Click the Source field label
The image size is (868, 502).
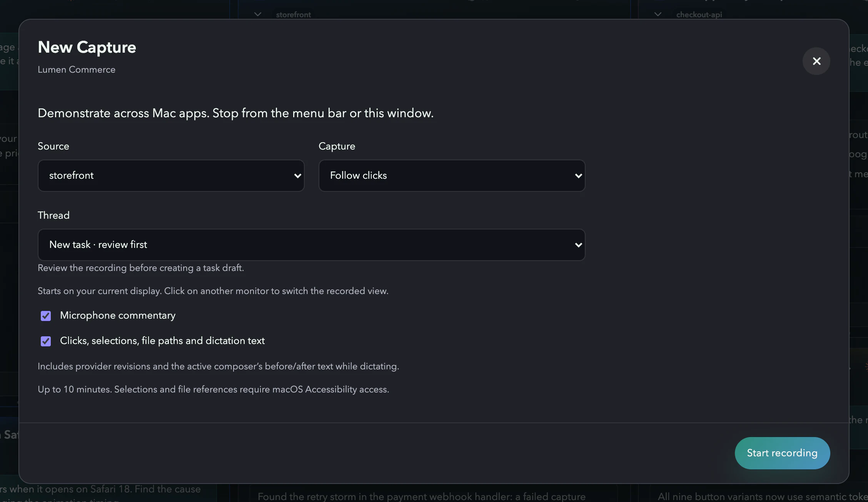(53, 146)
